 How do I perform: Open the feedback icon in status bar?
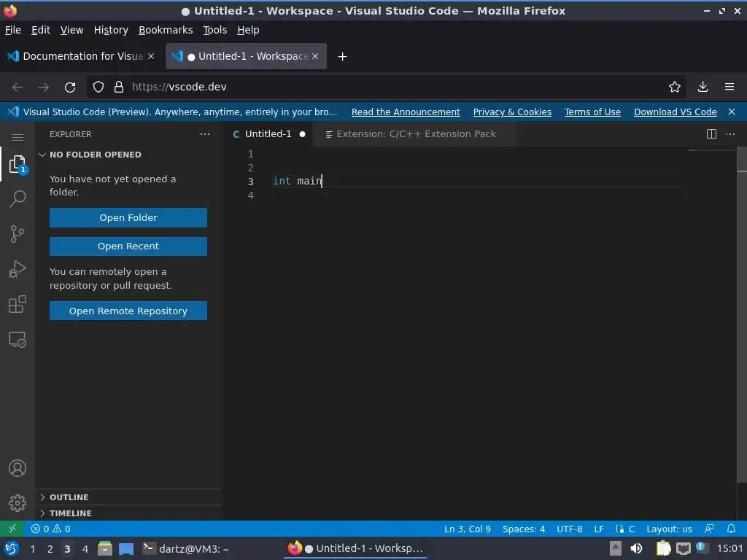coord(709,529)
